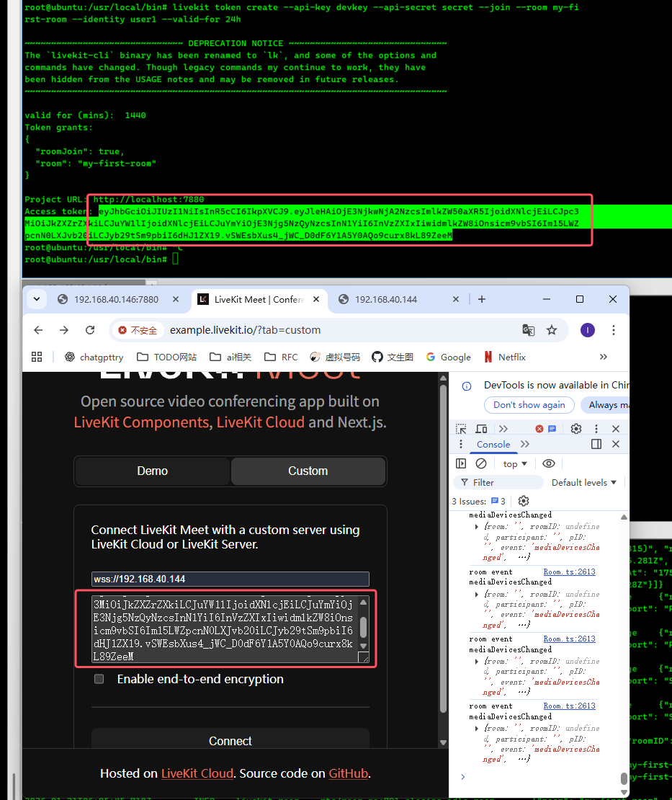Switch to the LiveKit Meet tab
Viewport: 672px width, 800px height.
[259, 300]
